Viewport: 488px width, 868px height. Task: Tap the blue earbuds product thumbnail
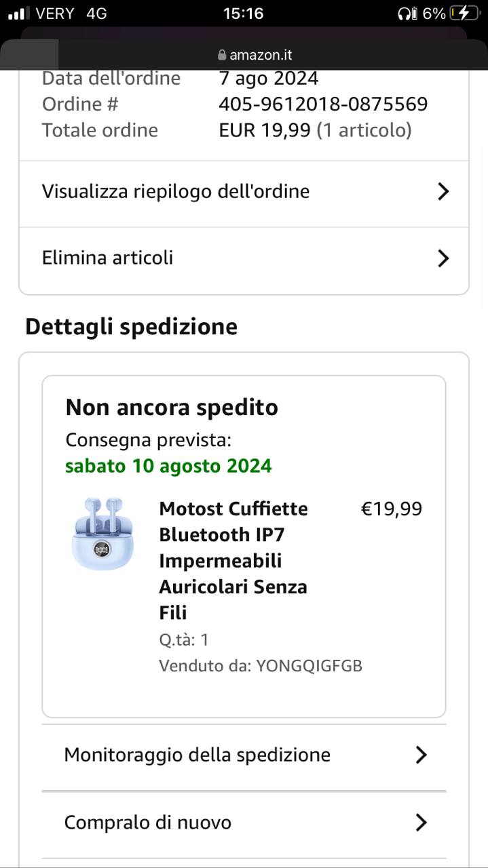click(102, 534)
